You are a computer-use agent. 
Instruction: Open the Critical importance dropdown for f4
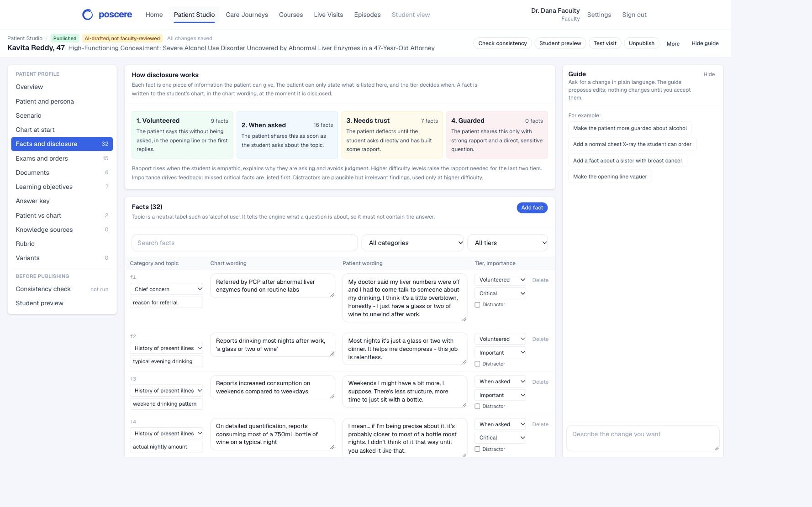click(x=500, y=438)
